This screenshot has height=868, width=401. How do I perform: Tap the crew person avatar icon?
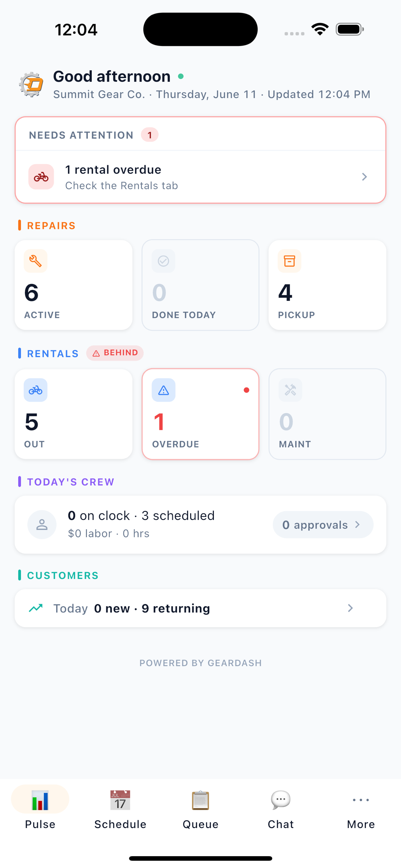[x=42, y=525]
